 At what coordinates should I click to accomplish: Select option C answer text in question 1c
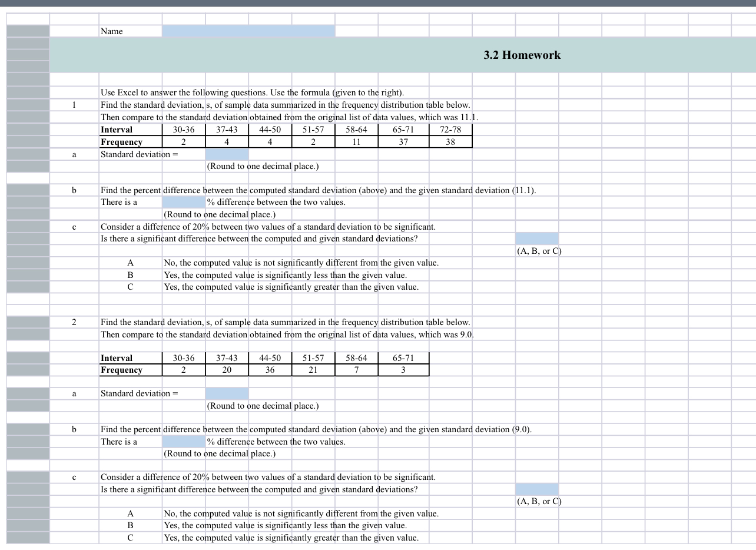point(265,287)
